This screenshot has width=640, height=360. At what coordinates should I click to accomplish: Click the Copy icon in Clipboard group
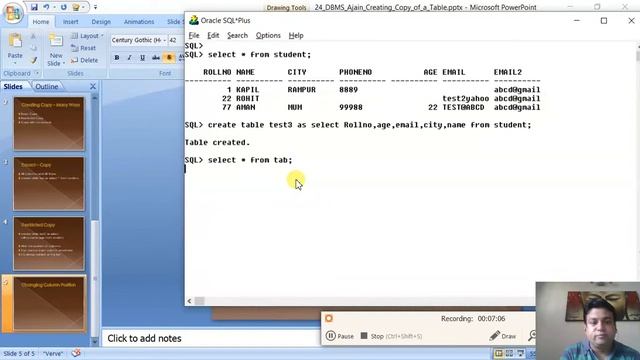[33, 49]
